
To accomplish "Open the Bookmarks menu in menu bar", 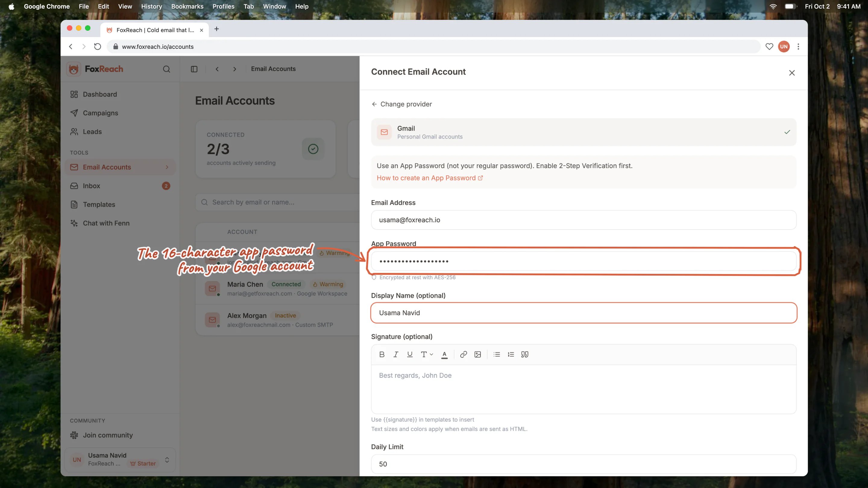I will [187, 6].
